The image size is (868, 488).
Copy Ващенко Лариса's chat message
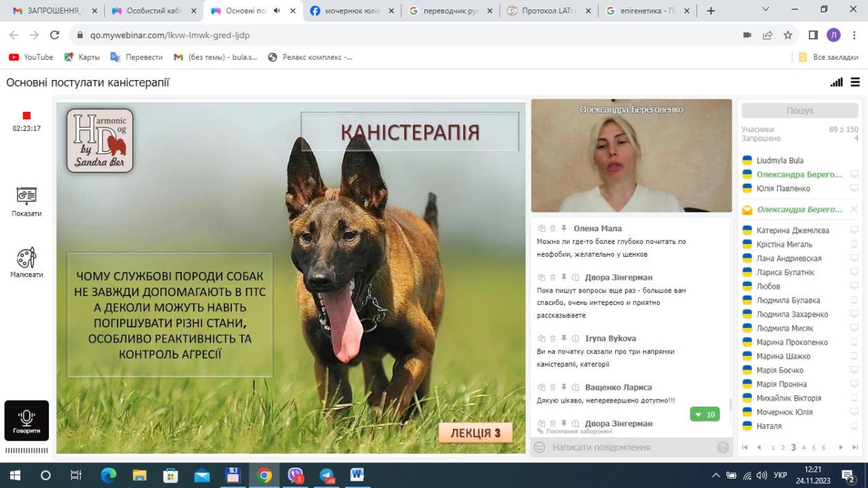coord(541,388)
